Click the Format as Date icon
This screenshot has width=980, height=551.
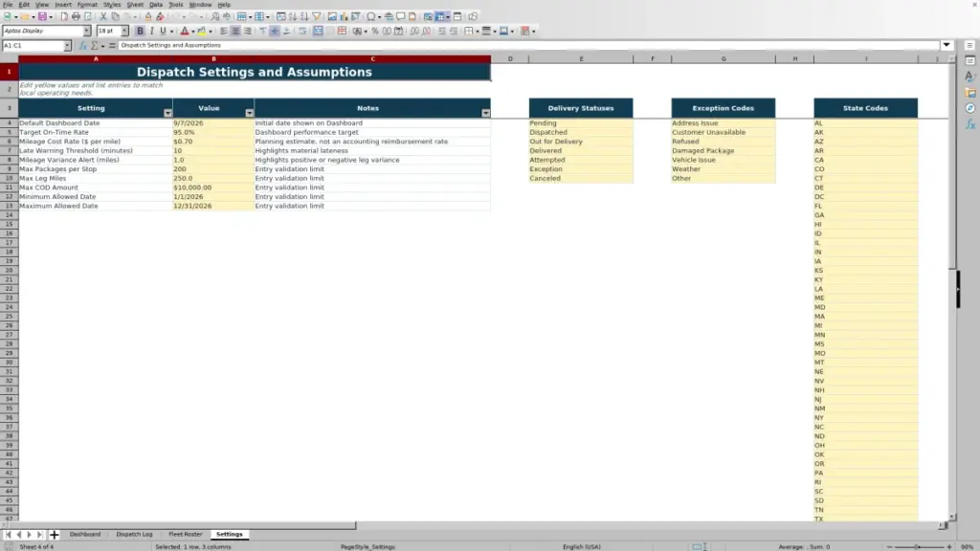(399, 31)
